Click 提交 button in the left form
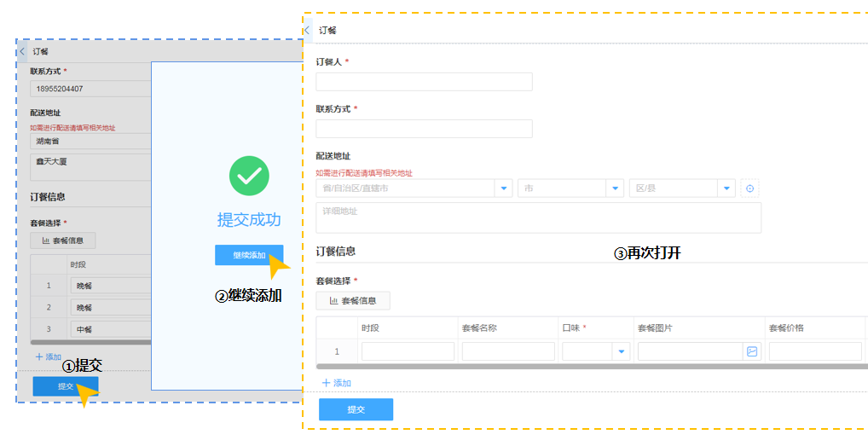This screenshot has height=446, width=868. click(x=66, y=386)
